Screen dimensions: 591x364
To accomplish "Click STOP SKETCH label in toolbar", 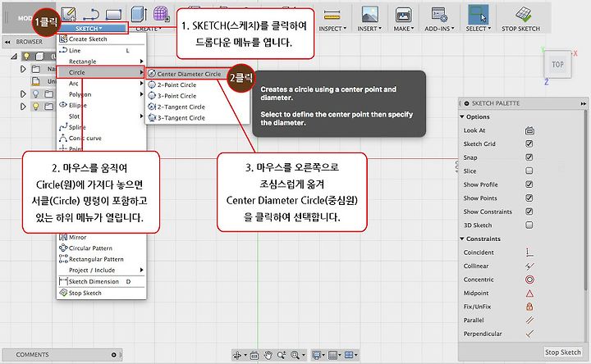I will 521,29.
